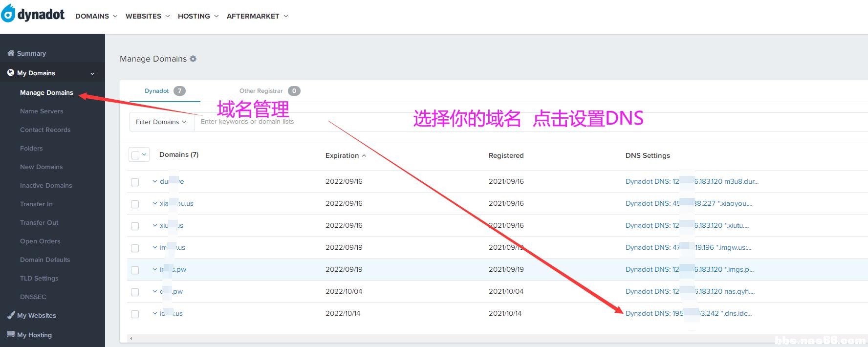
Task: Expand the xiaoyou.us domain row chevron
Action: 155,203
